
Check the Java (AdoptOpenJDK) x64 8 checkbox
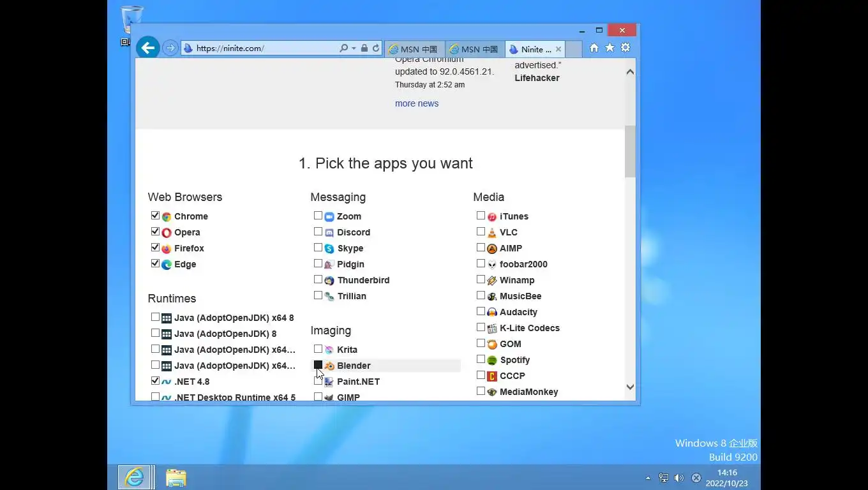155,317
